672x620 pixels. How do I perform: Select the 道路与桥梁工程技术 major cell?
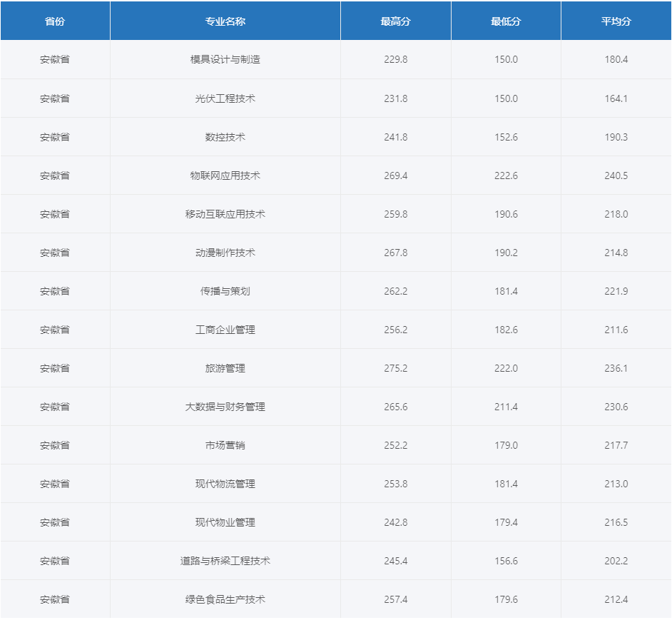point(225,560)
